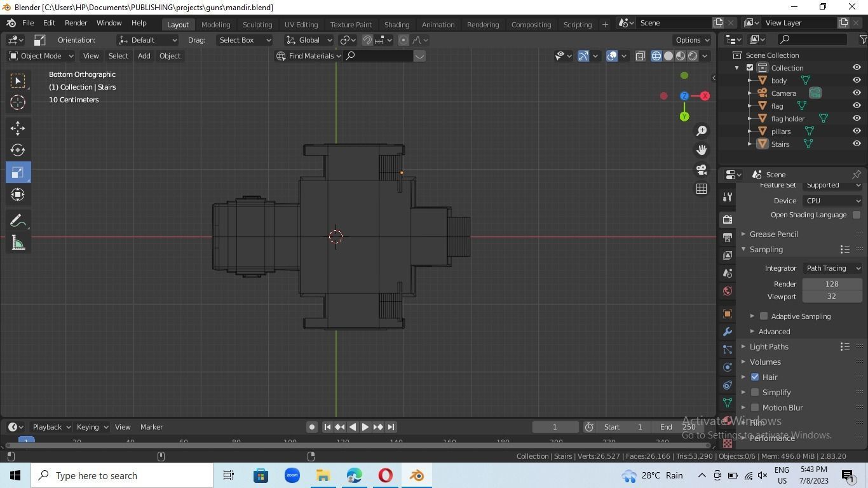Open the View Layer properties tab
The width and height of the screenshot is (868, 488).
point(728,255)
